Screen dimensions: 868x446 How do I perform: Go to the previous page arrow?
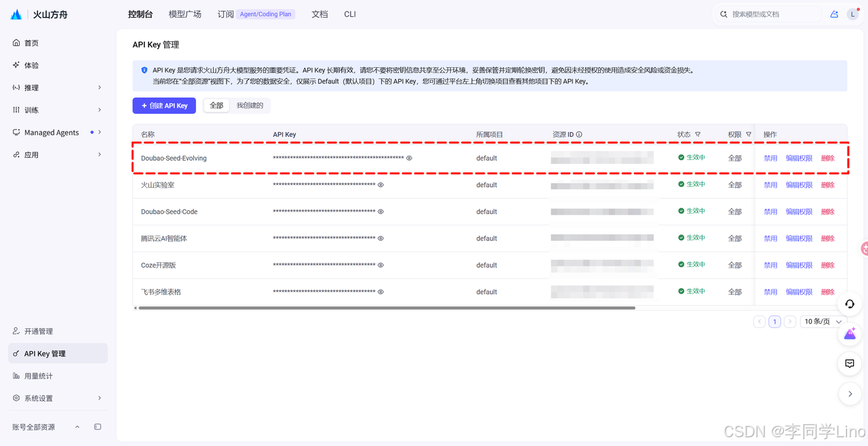(x=759, y=322)
